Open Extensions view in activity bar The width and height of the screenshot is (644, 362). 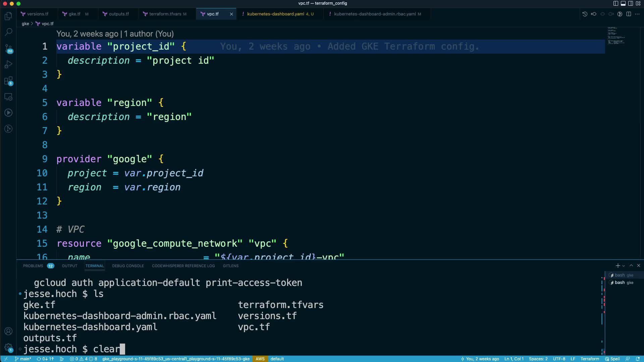point(8,81)
